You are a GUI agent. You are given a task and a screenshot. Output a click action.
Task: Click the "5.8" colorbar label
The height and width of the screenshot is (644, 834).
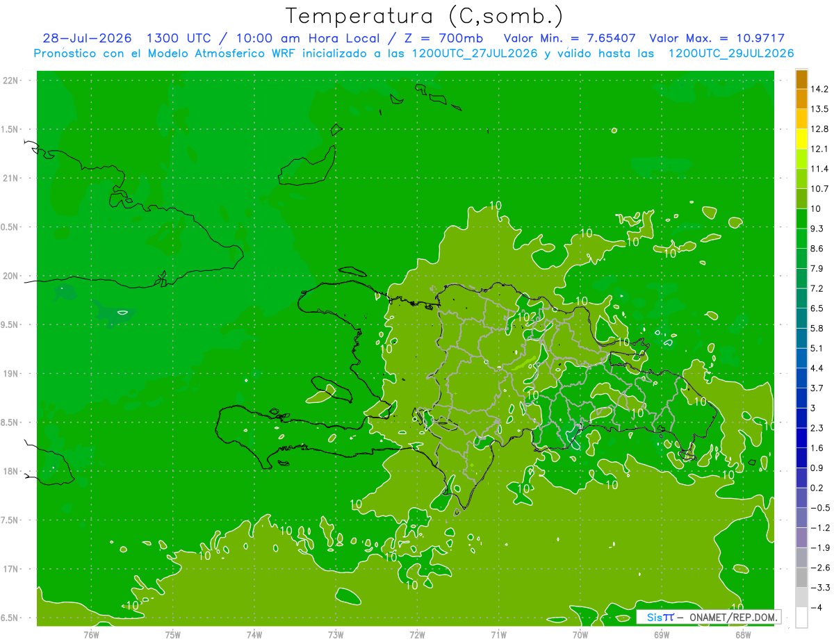(817, 329)
